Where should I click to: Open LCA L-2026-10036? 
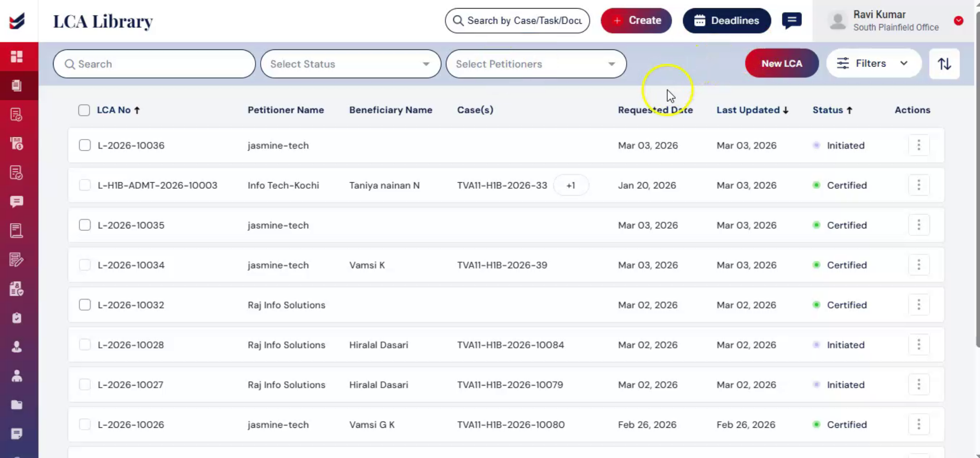(x=131, y=145)
